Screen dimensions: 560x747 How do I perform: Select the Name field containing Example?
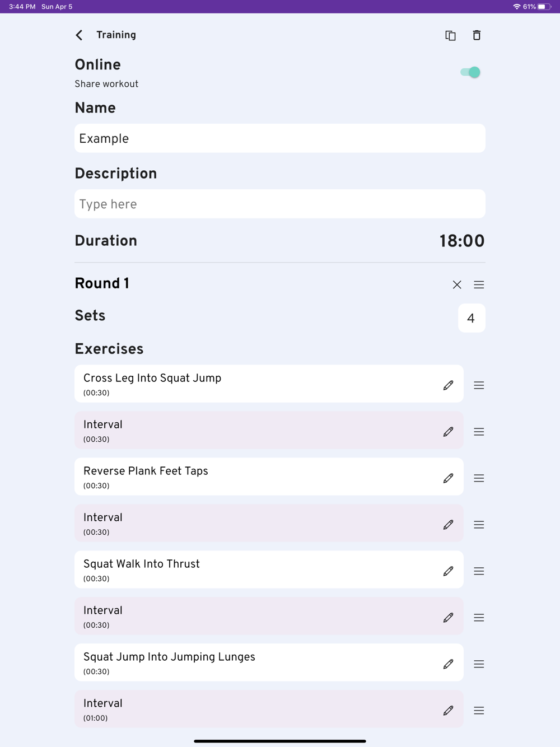coord(280,138)
